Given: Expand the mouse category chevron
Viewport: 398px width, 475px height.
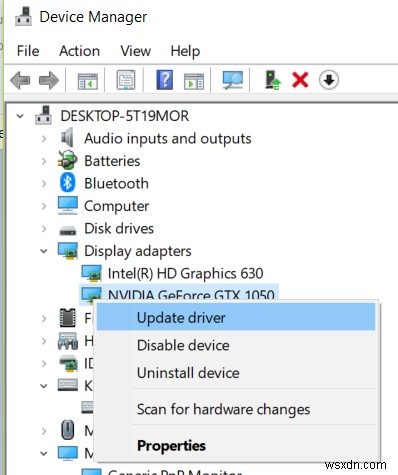Looking at the screenshot, I should point(44,431).
